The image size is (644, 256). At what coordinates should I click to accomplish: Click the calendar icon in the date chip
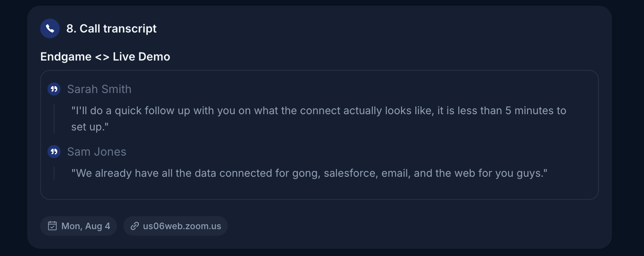(x=52, y=226)
